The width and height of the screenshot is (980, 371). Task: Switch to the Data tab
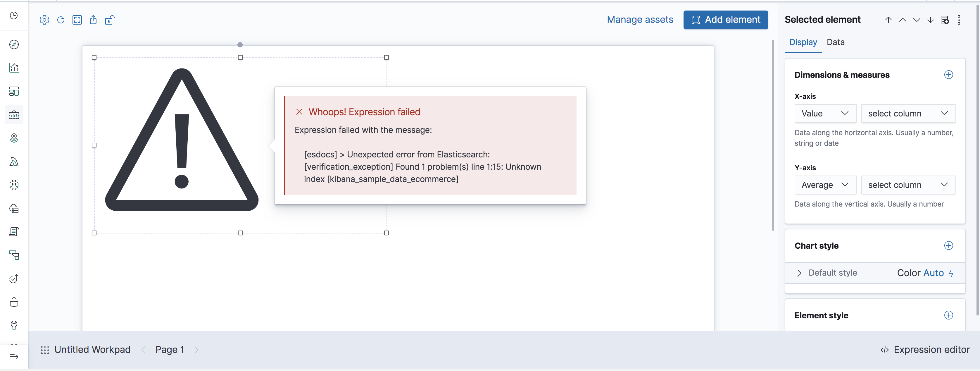(836, 42)
